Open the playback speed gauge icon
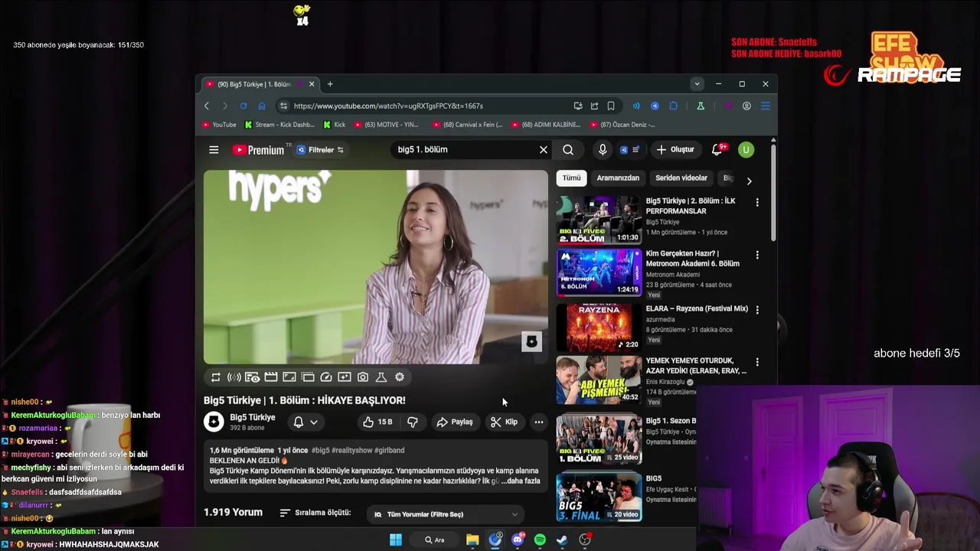Image resolution: width=980 pixels, height=551 pixels. coord(326,377)
